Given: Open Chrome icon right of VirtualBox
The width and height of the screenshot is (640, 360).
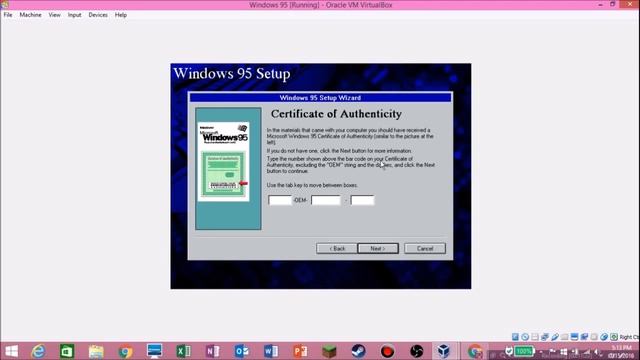Looking at the screenshot, I should [x=475, y=351].
